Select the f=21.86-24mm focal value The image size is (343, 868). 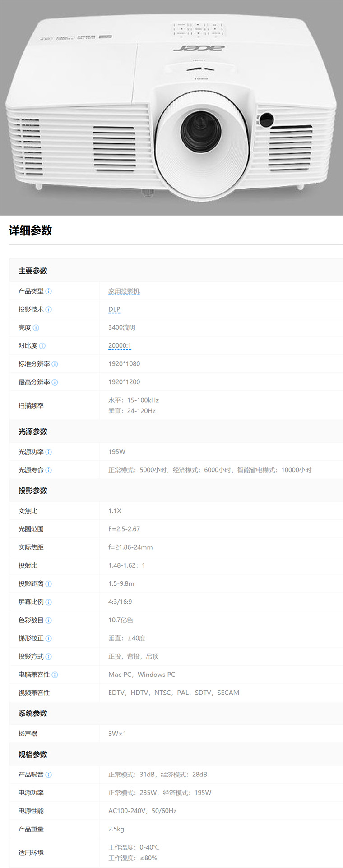click(130, 547)
